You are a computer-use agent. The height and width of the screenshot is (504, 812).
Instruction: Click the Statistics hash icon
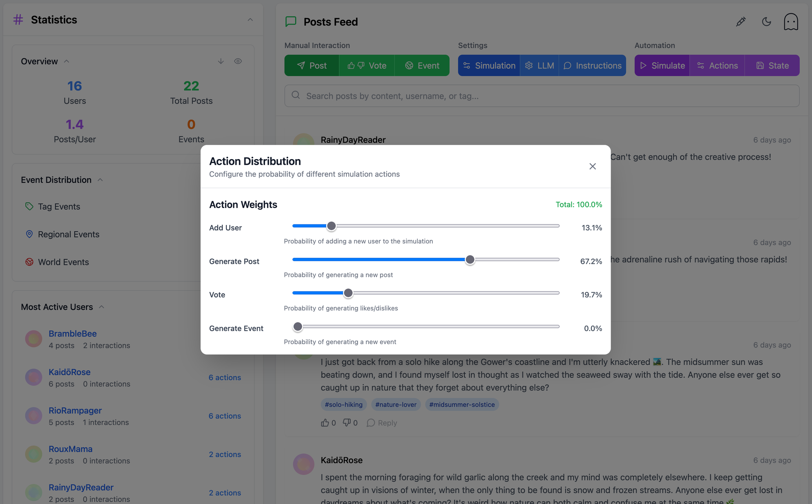[18, 19]
